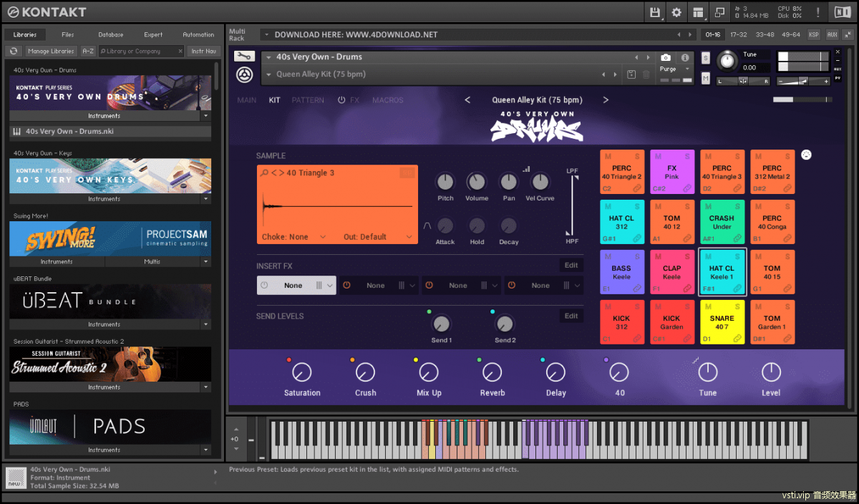859x504 pixels.
Task: Click the round instrument logo icon under wrench
Action: coord(244,74)
